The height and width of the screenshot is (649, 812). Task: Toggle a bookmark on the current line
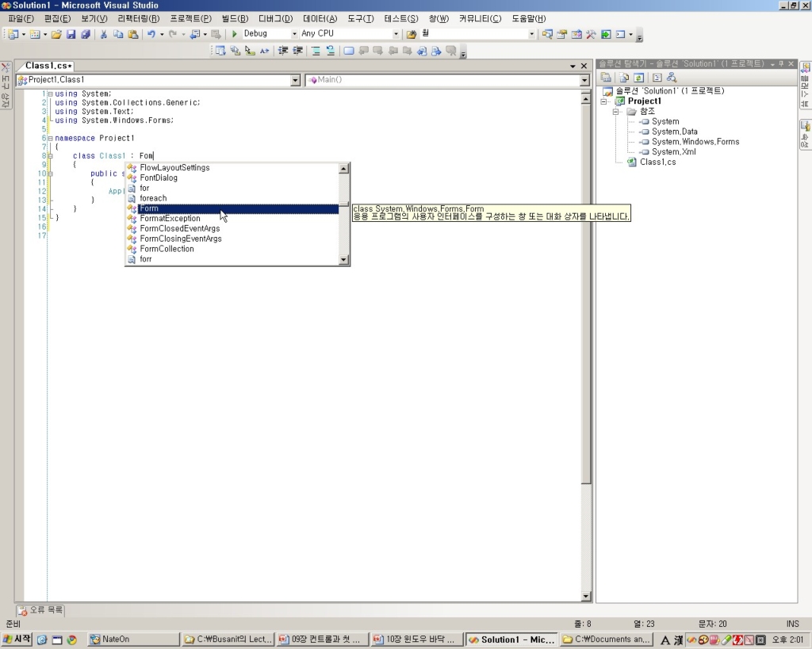coord(349,51)
